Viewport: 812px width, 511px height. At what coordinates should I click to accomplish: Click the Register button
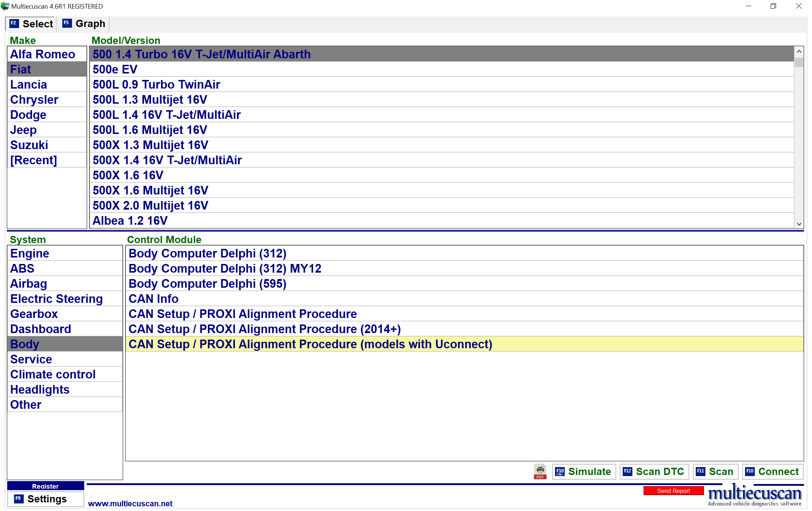coord(45,486)
